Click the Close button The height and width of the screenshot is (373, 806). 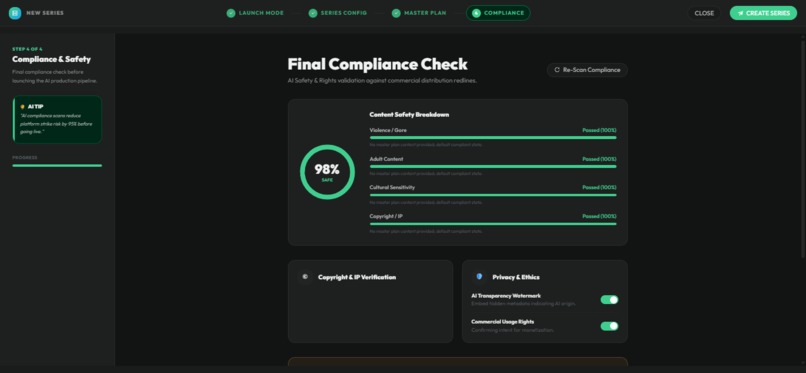pyautogui.click(x=704, y=13)
